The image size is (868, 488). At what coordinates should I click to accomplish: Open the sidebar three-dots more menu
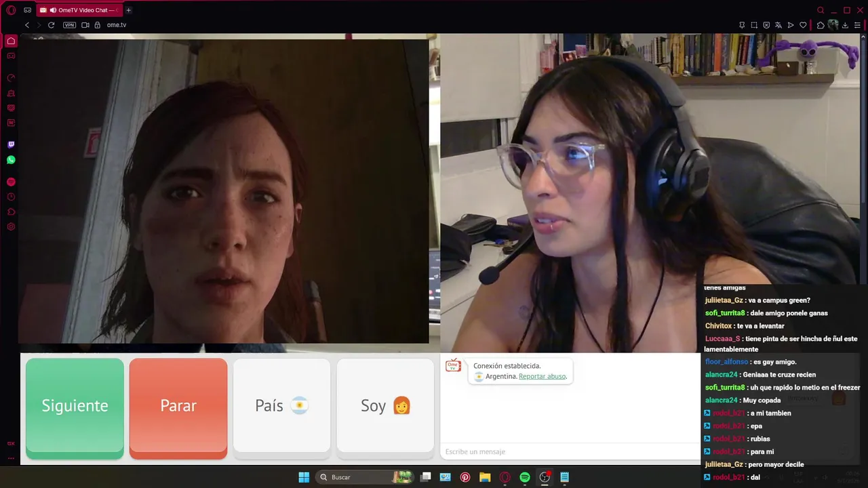click(x=11, y=458)
